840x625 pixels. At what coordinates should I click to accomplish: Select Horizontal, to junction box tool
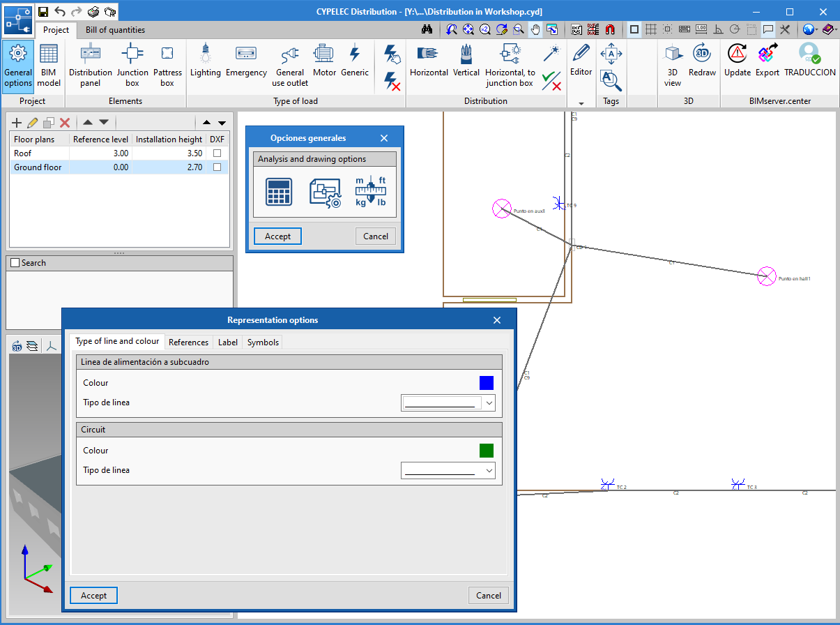510,66
